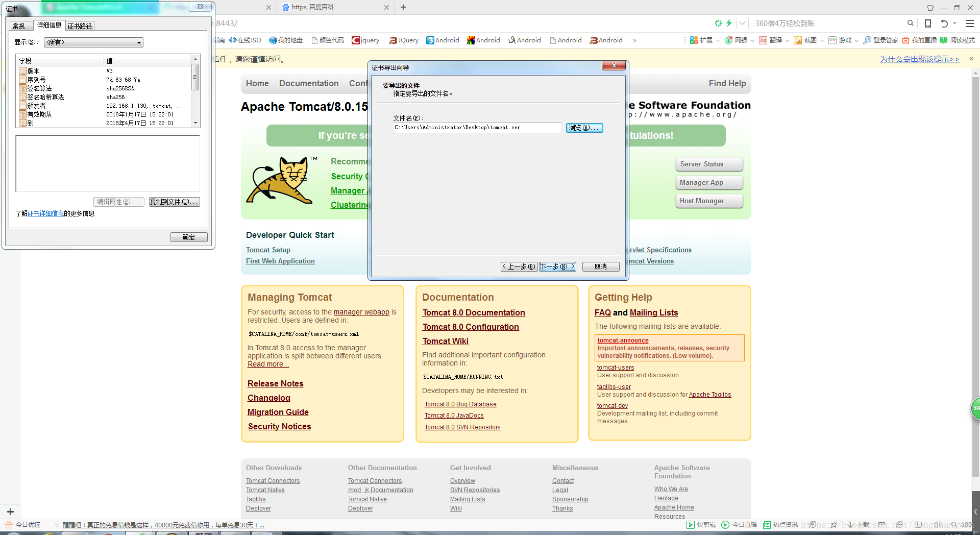Click 浏览 browse button in export wizard
This screenshot has width=980, height=535.
point(584,128)
